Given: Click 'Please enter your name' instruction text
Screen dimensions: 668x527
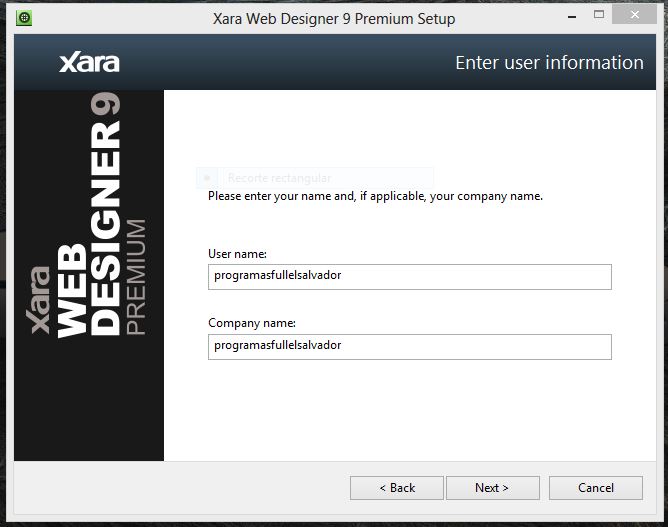Looking at the screenshot, I should (x=375, y=196).
